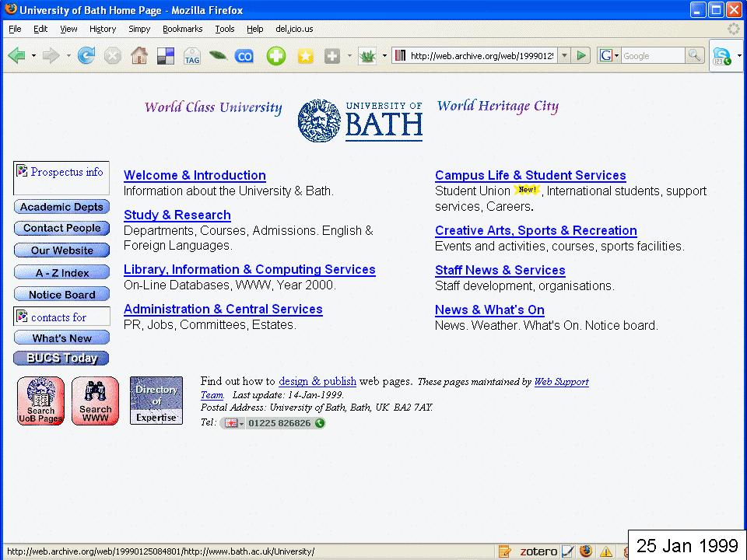Open the Forward button history dropdown

coord(68,56)
